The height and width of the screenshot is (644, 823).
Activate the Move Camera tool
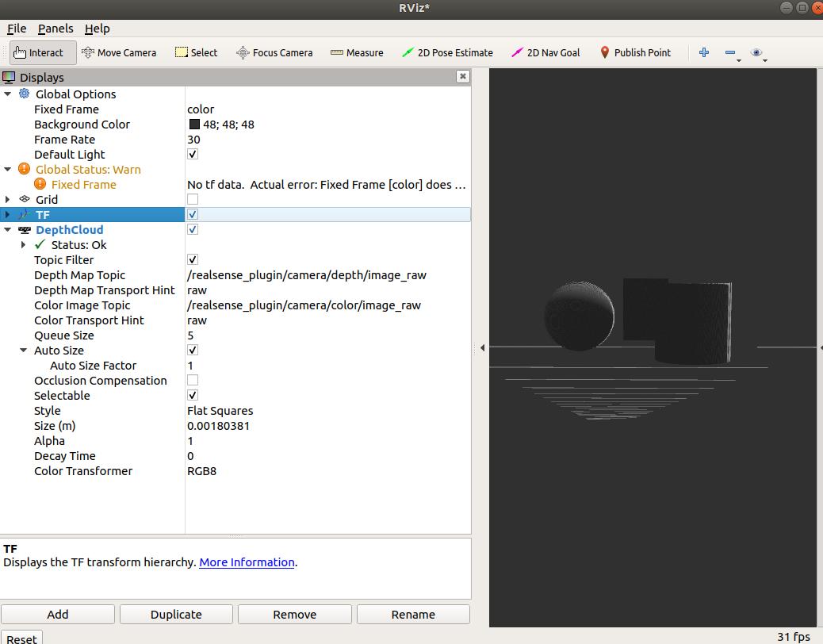point(119,52)
